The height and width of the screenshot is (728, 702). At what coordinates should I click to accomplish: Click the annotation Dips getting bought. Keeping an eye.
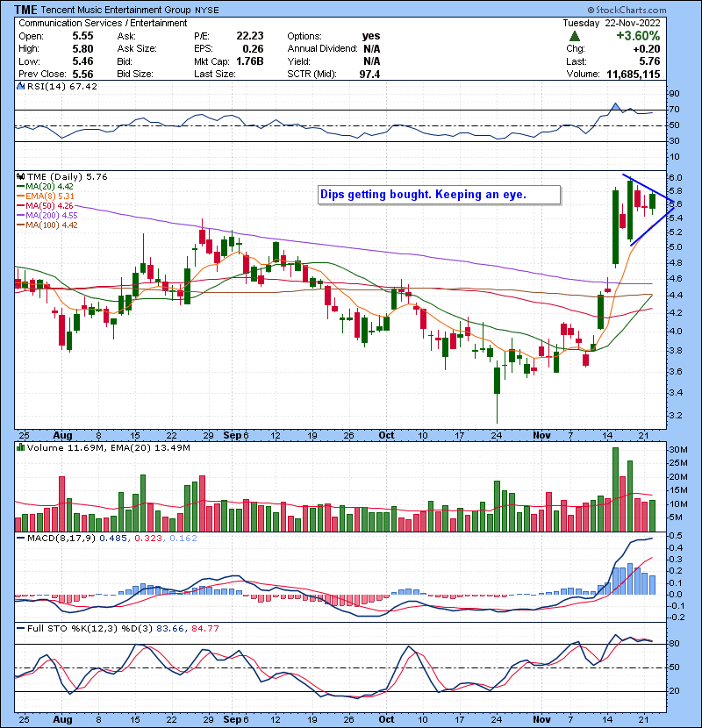click(x=440, y=195)
